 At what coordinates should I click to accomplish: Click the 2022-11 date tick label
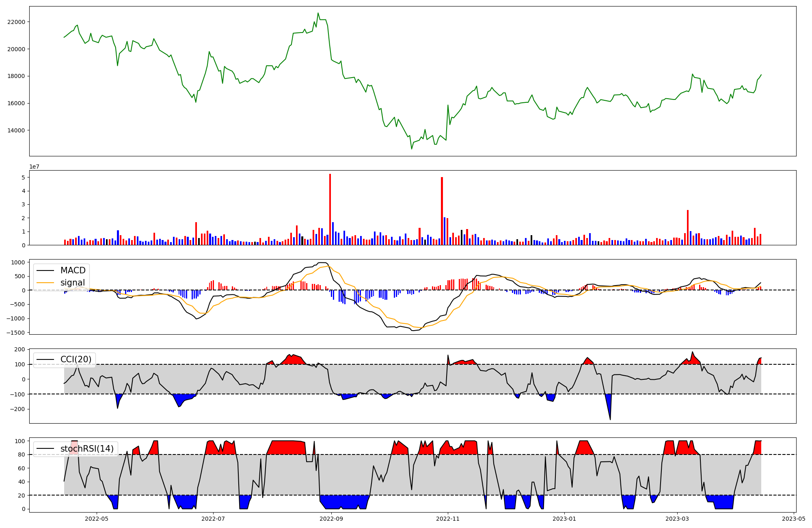pos(448,518)
